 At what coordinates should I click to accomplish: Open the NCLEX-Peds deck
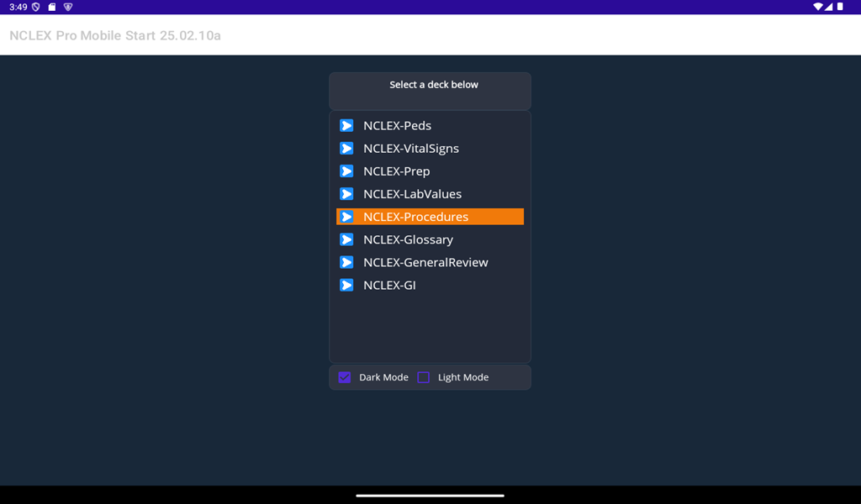tap(397, 126)
